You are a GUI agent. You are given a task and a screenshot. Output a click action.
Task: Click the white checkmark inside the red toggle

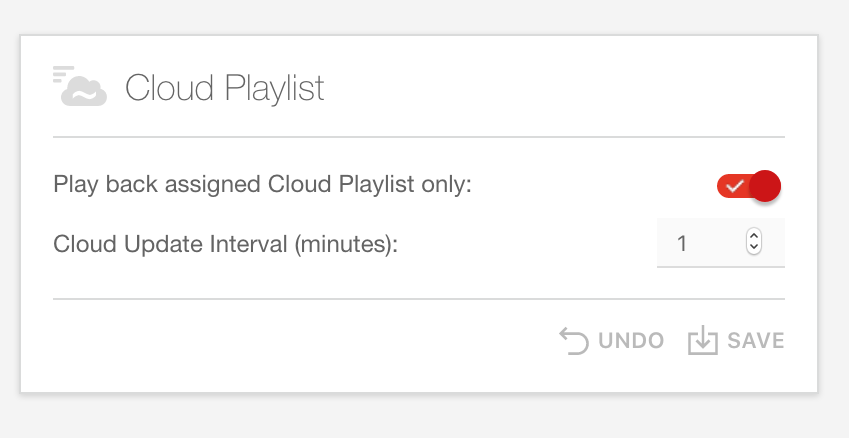pos(735,186)
